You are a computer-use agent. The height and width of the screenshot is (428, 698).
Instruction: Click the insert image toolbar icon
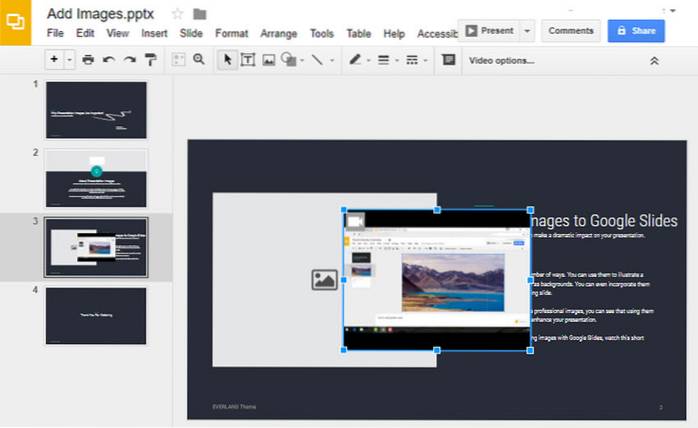tap(268, 60)
